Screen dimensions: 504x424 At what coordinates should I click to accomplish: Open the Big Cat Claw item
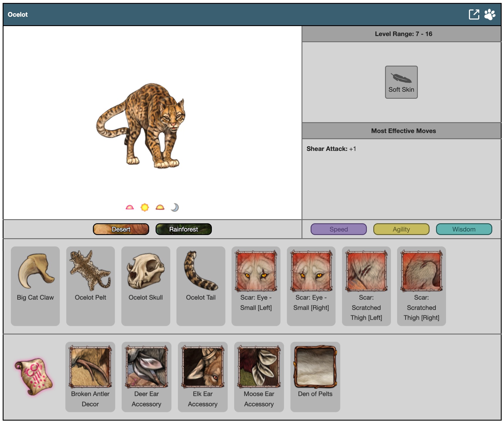[35, 286]
